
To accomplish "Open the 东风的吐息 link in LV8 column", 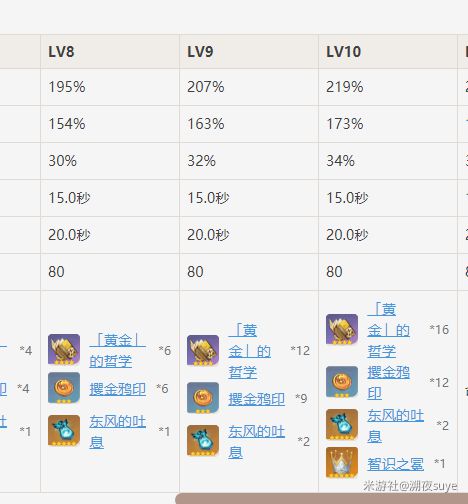I will (117, 432).
